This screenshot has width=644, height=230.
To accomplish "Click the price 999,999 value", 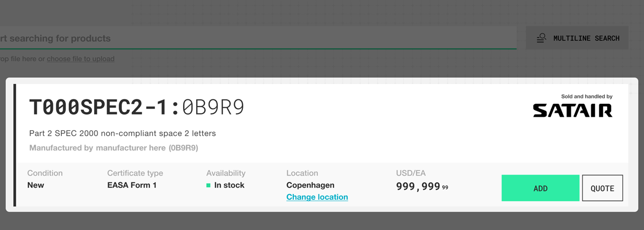I will [x=418, y=186].
